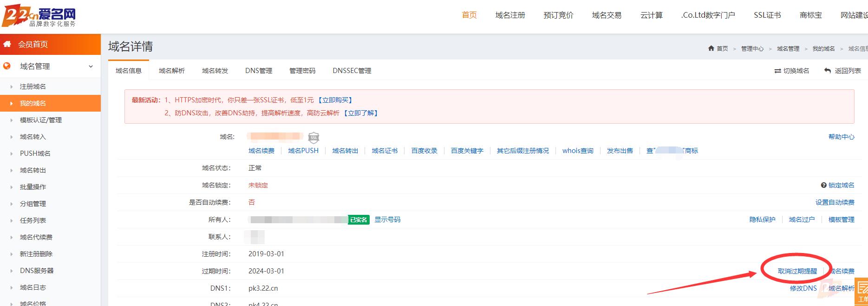Click the 锁定域名 link
The height and width of the screenshot is (306, 868).
pos(842,185)
